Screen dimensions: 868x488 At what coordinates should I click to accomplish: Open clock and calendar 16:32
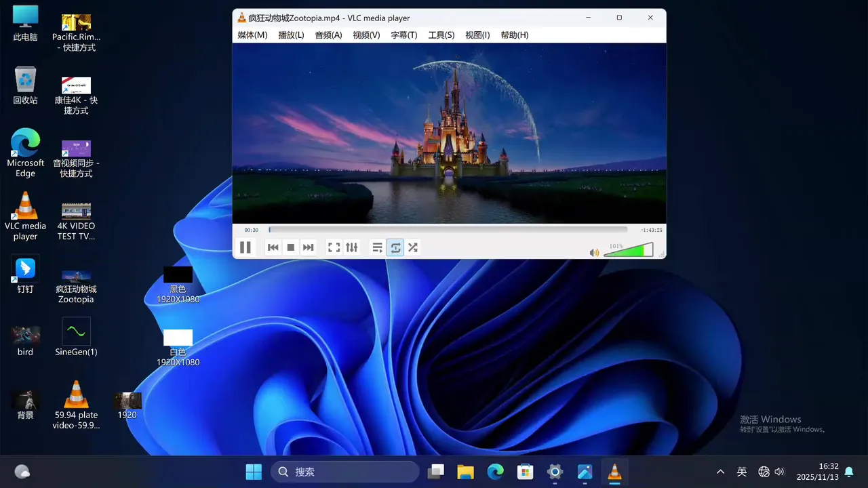coord(817,472)
